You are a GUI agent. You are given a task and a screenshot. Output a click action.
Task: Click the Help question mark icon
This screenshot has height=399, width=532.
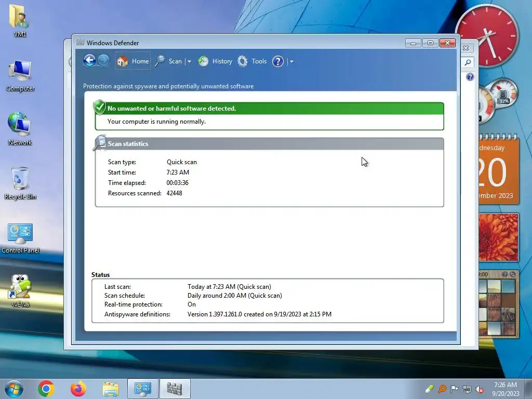coord(278,61)
